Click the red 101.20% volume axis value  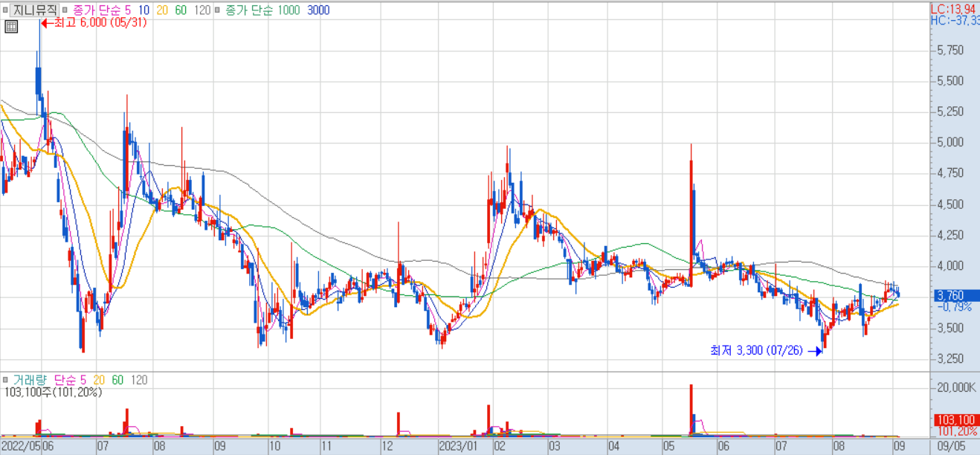point(957,431)
